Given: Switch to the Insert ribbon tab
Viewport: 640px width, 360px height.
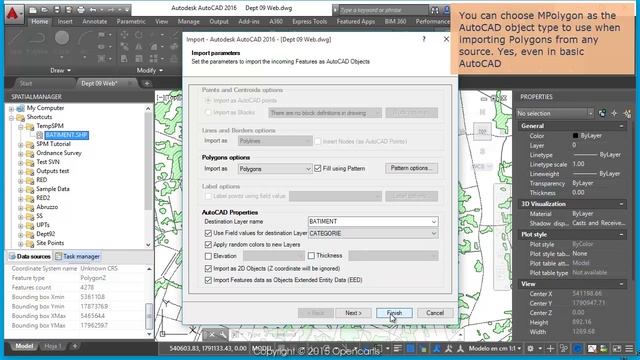Looking at the screenshot, I should point(65,21).
